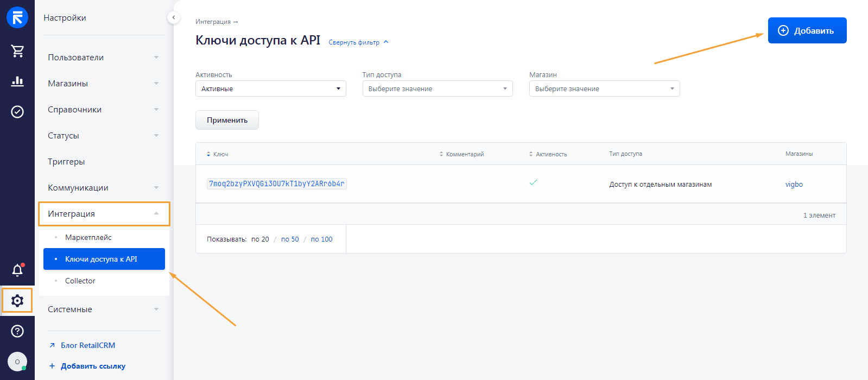Collapse the settings sidebar panel
Viewport: 868px width, 380px height.
(x=173, y=17)
